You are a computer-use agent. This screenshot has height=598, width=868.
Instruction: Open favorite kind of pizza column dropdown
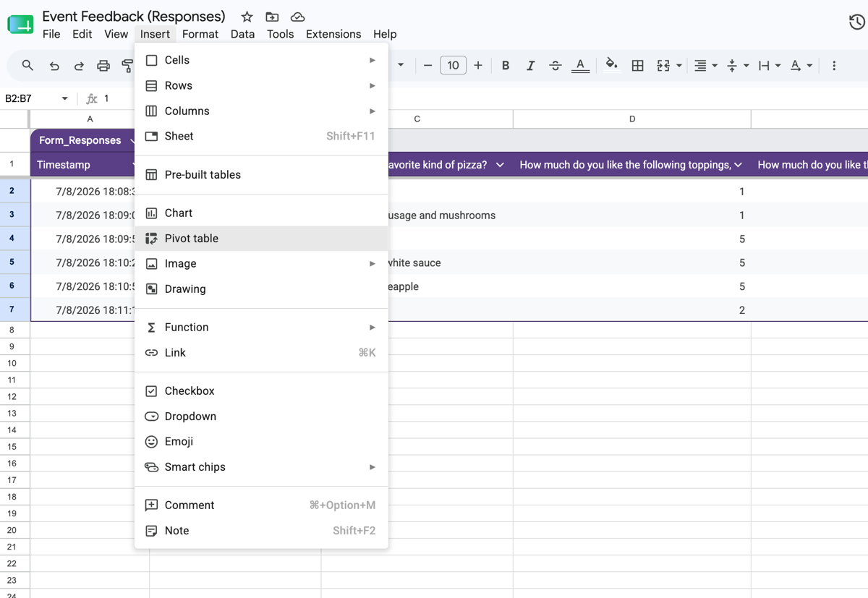(500, 165)
